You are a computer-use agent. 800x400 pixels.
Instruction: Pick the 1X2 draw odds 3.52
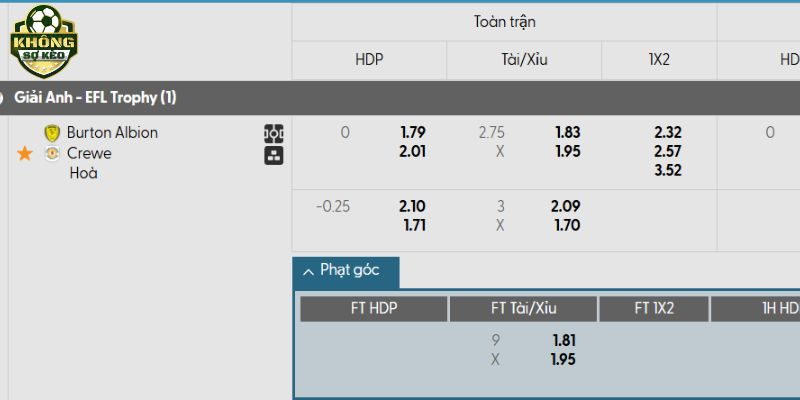(667, 170)
